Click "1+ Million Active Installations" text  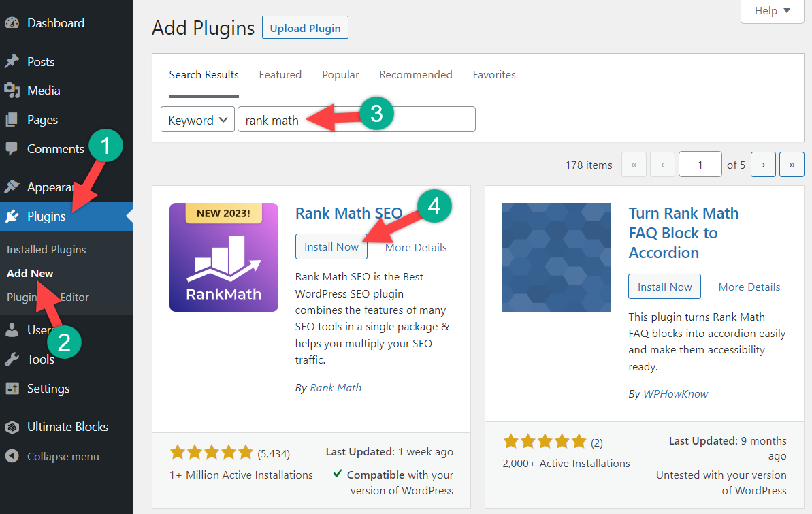[x=241, y=475]
